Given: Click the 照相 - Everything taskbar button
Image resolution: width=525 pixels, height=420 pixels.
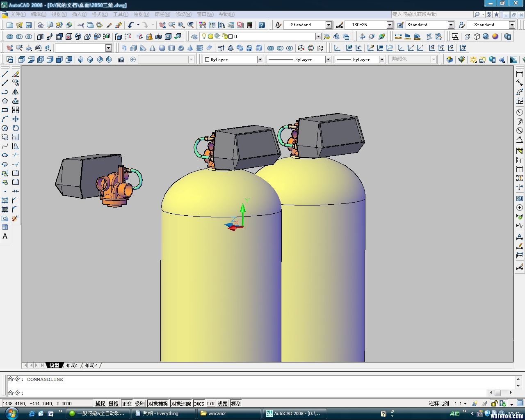Looking at the screenshot, I should [x=163, y=413].
